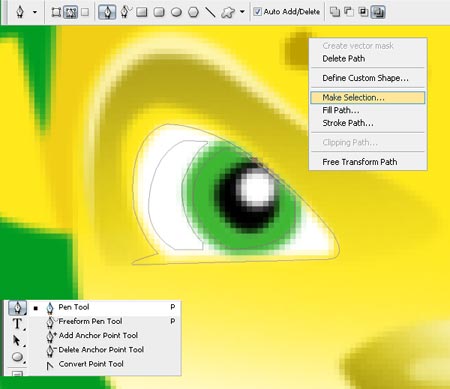Pick Add Anchor Point Tool from flyout
Image resolution: width=450 pixels, height=389 pixels.
(104, 336)
